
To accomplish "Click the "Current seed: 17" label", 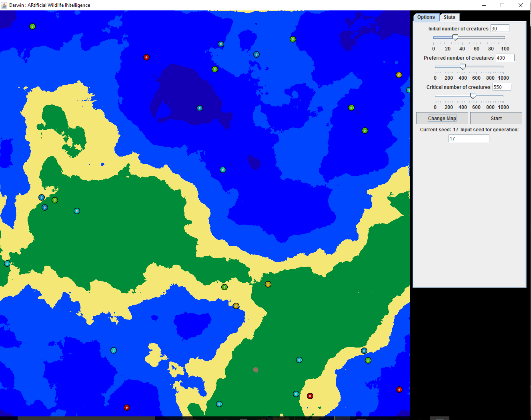I will [x=439, y=130].
